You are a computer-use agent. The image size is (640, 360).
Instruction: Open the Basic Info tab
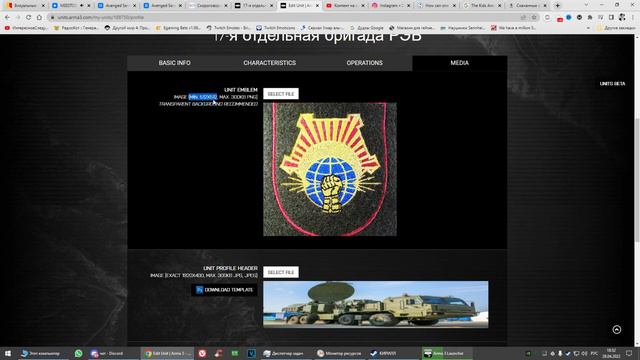175,63
